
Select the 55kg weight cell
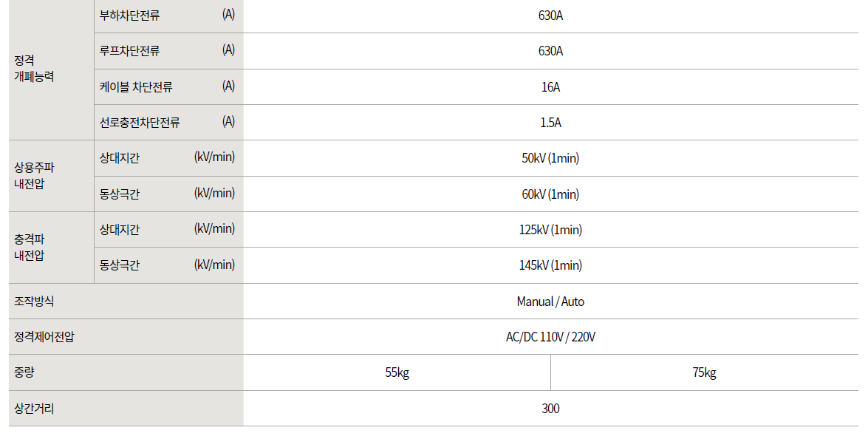pos(397,372)
